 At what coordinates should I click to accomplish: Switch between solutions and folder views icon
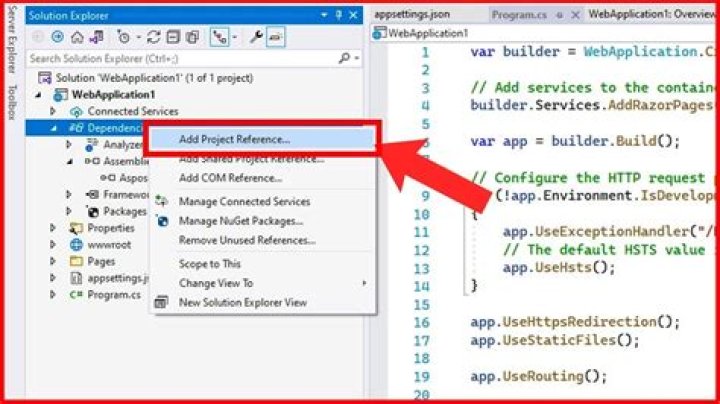tap(97, 37)
